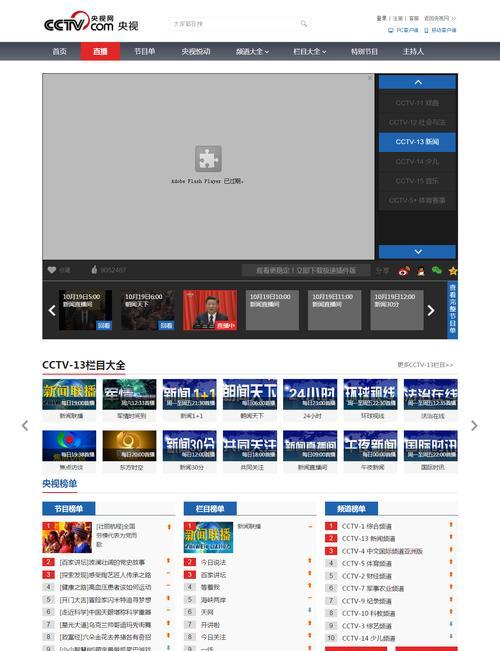The height and width of the screenshot is (651, 500).
Task: Select the 10月19日11:00 program slot
Action: click(x=335, y=310)
